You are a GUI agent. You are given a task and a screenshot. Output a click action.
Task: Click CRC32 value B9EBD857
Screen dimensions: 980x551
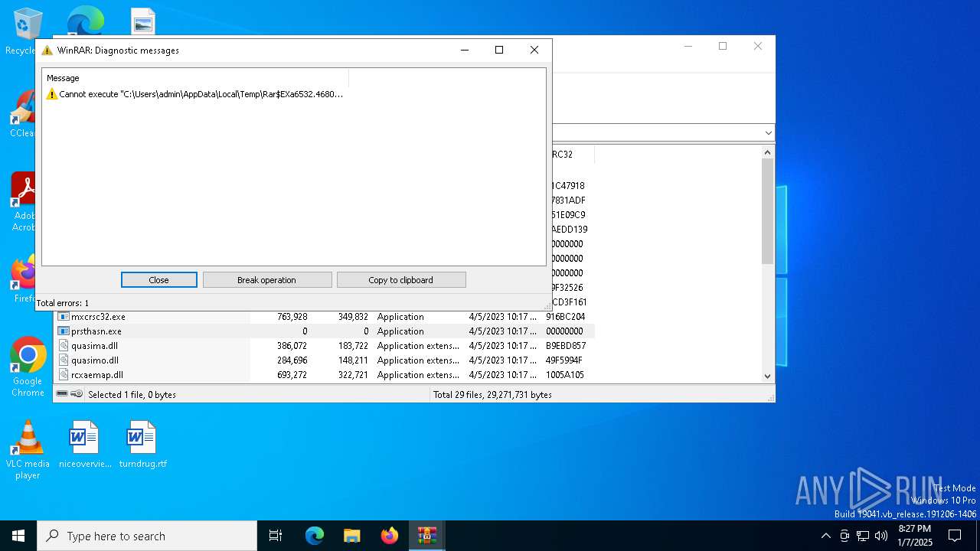[566, 346]
